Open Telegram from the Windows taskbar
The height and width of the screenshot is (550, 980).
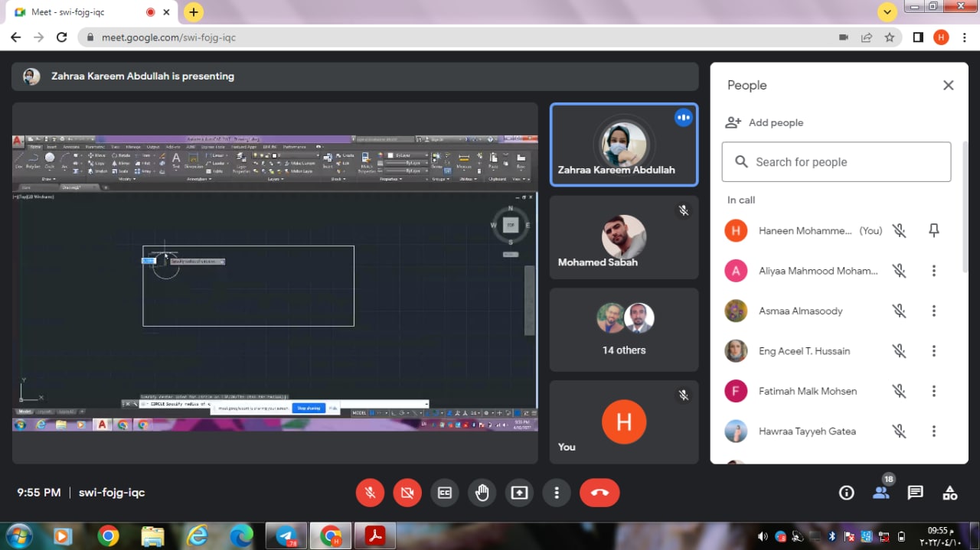coord(287,535)
